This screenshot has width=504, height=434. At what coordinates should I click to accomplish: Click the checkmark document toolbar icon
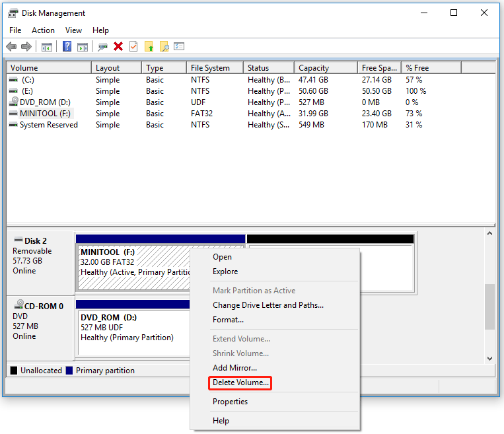click(133, 46)
